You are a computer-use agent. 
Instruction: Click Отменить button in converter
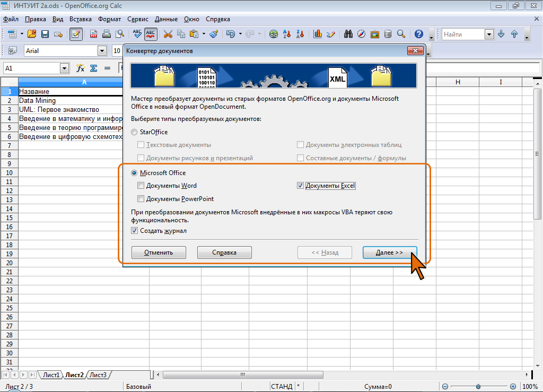click(159, 252)
